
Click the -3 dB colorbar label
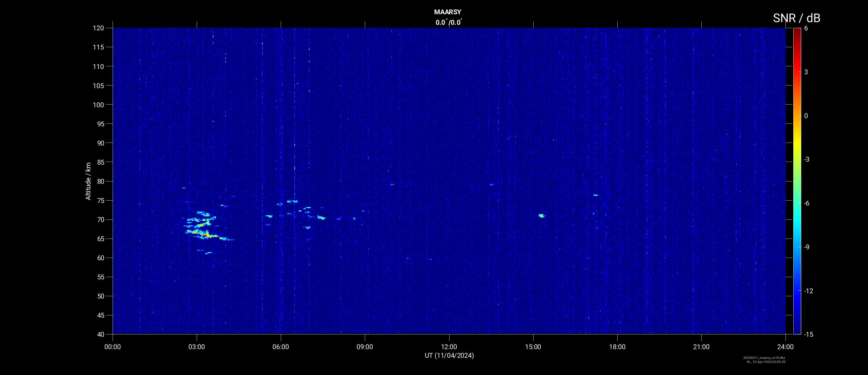807,159
